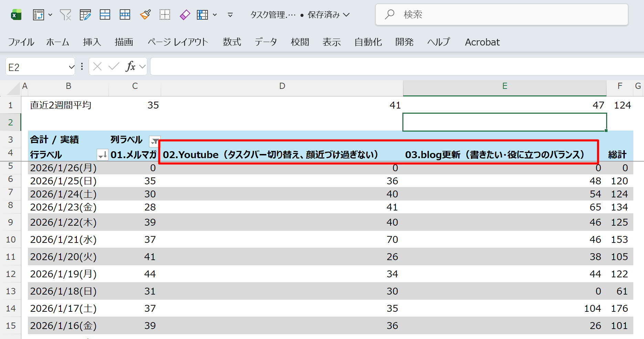Open the 数式 ribbon tab
Viewport: 644px width, 339px height.
pos(232,42)
